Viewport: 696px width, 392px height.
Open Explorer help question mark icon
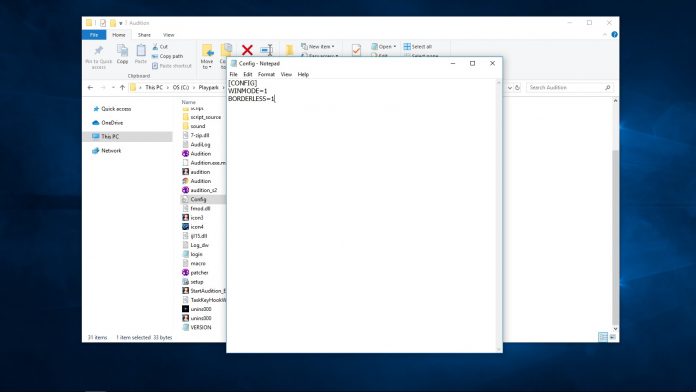point(614,35)
